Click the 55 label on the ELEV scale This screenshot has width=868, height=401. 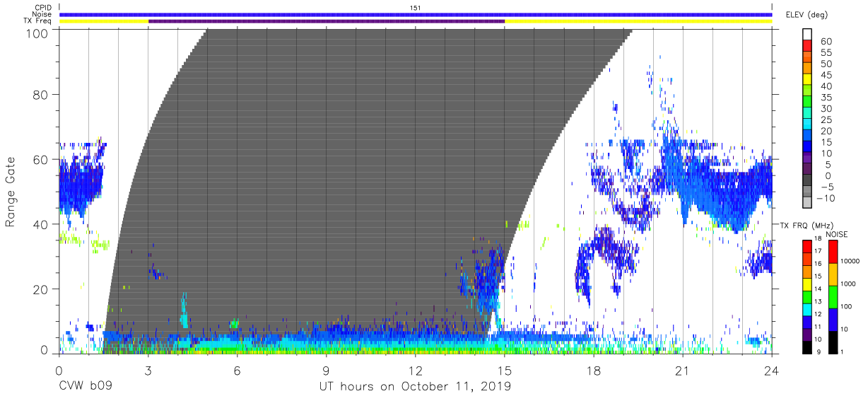point(825,53)
